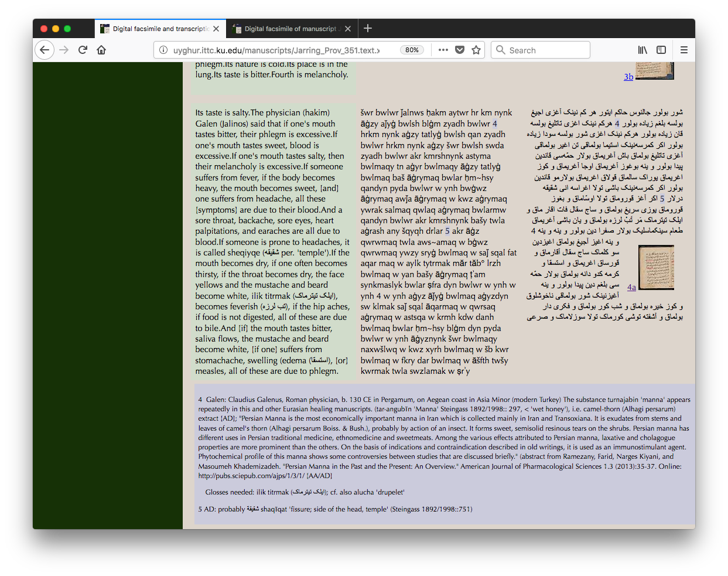Viewport: 728px width, 576px height.
Task: Open the Firefox home page
Action: [x=101, y=50]
